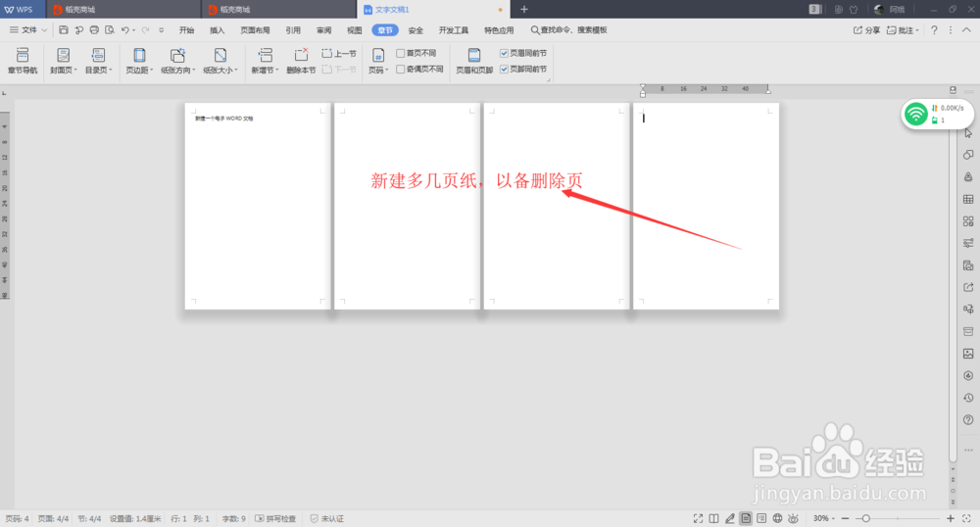Click the zoom slider handle
Viewport: 980px width, 527px height.
[865, 518]
